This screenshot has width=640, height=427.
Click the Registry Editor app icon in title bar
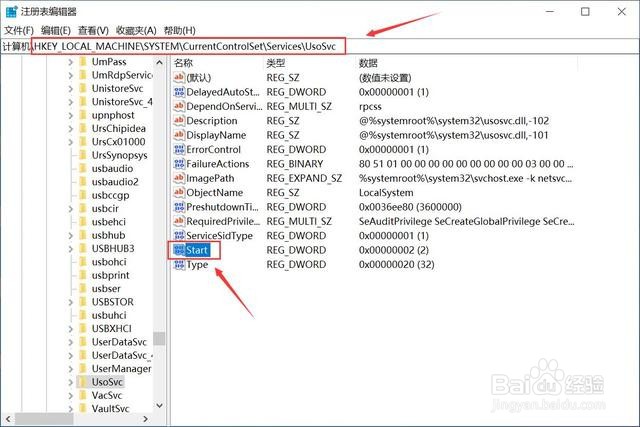point(11,11)
